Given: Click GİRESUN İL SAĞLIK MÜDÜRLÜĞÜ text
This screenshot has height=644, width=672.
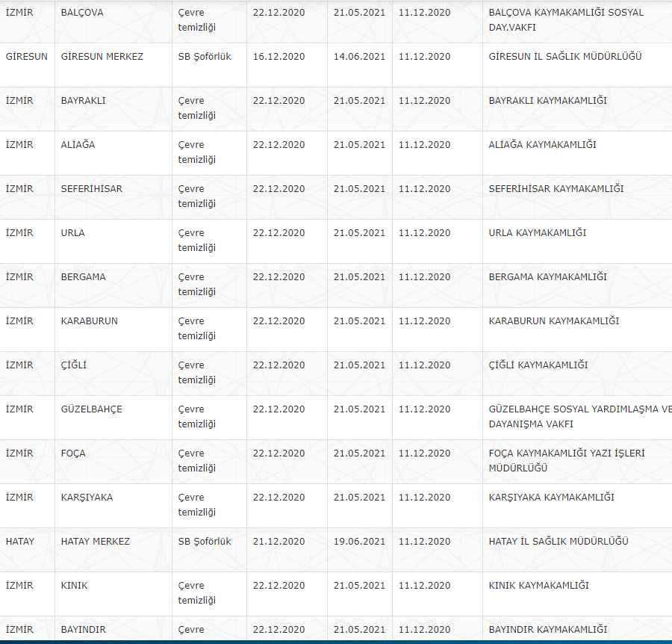Looking at the screenshot, I should coord(564,57).
